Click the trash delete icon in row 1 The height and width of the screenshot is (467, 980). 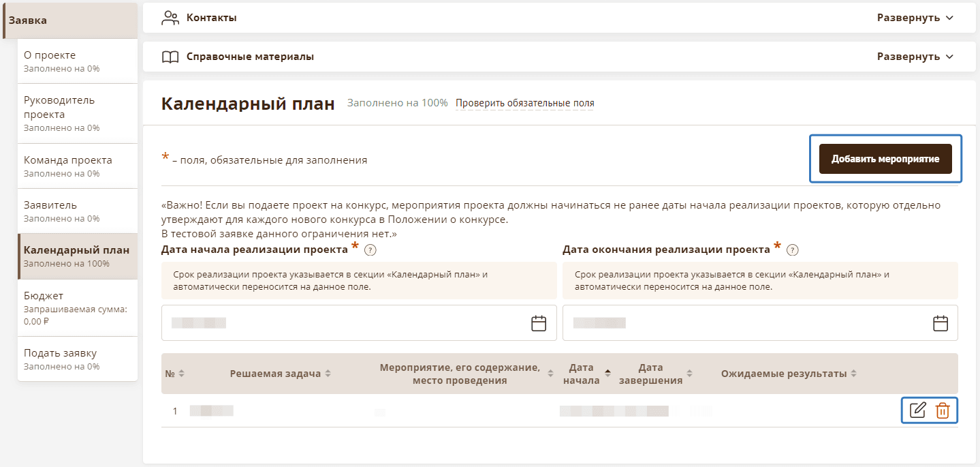click(x=943, y=410)
